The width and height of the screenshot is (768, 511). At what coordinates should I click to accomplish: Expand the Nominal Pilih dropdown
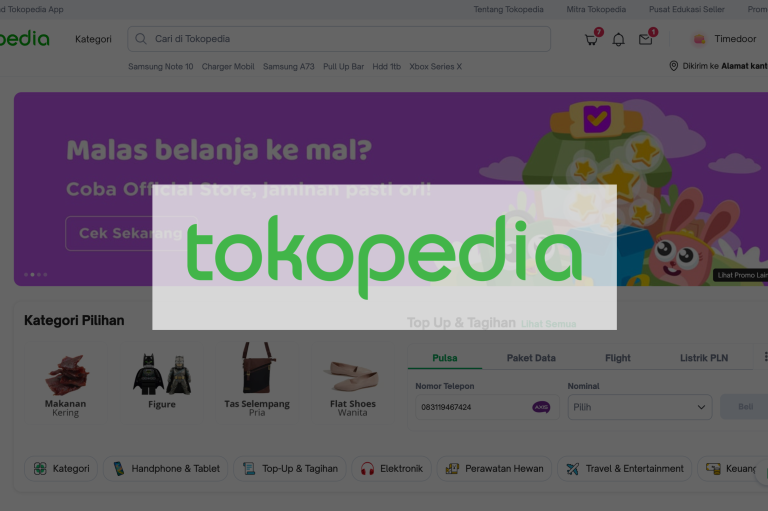point(640,407)
